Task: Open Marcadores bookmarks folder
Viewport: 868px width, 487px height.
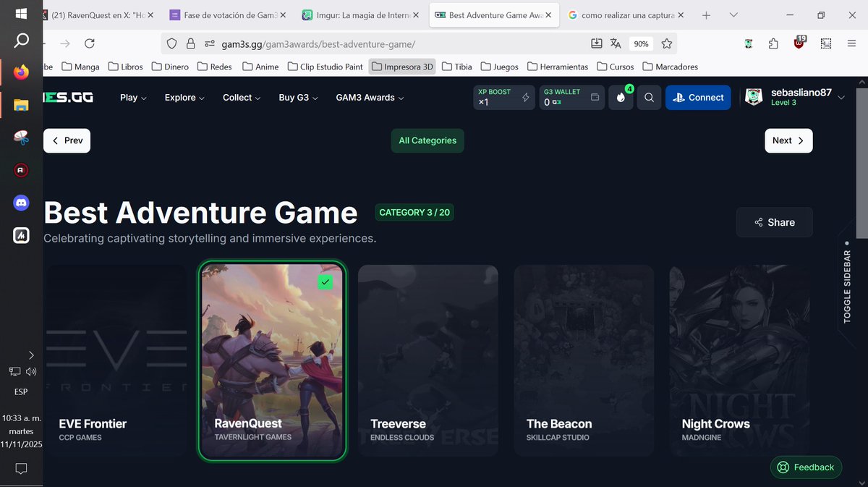Action: point(670,67)
